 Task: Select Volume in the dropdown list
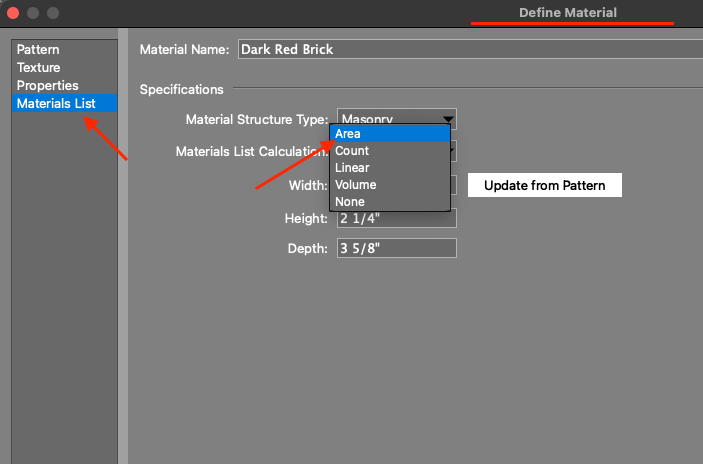tap(389, 185)
